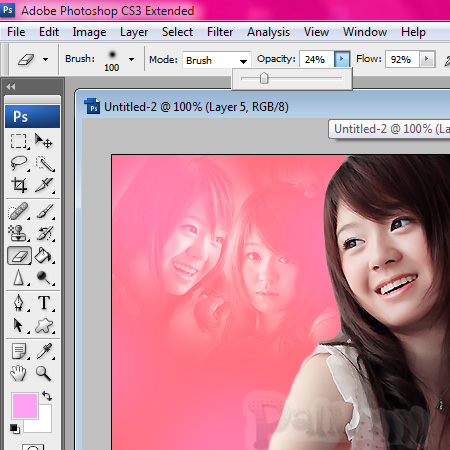
Task: Select the Pen tool
Action: 19,303
